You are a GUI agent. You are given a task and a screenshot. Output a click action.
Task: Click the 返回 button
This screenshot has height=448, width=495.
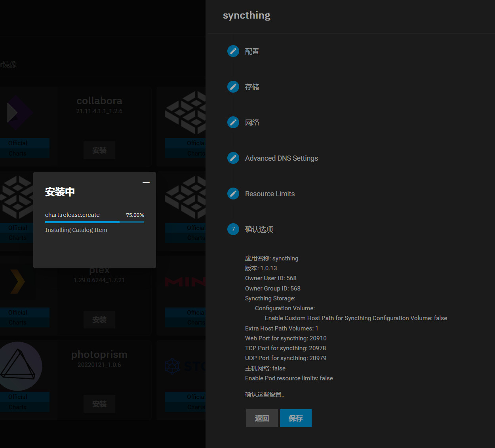click(x=262, y=418)
